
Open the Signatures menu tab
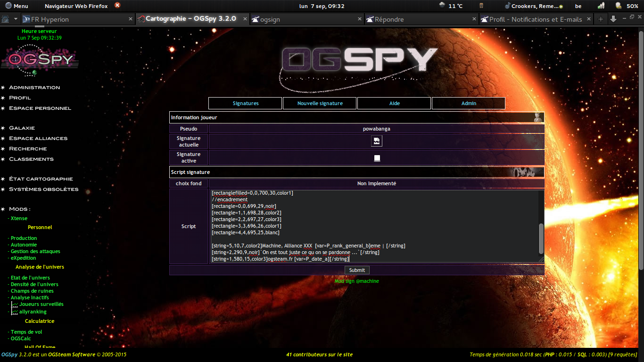[245, 103]
